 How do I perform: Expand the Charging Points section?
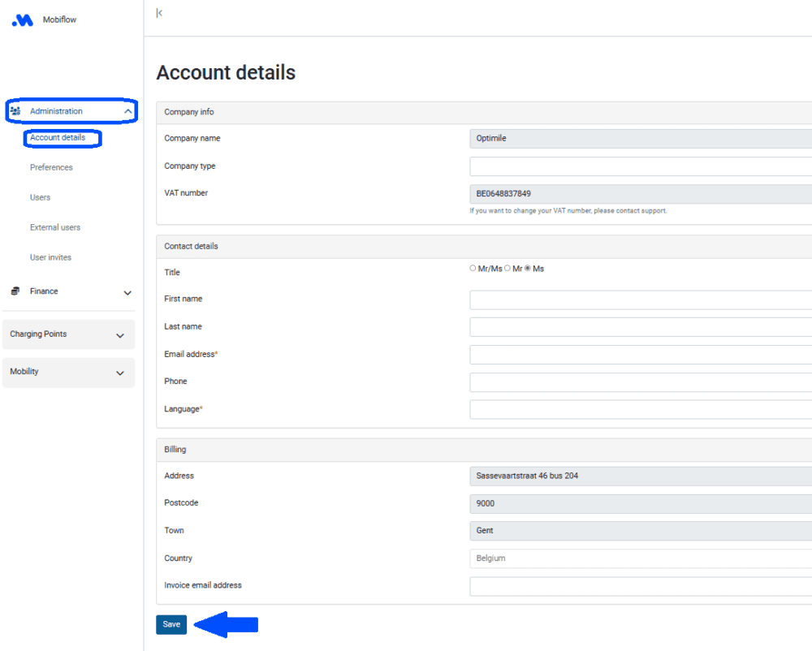point(68,334)
